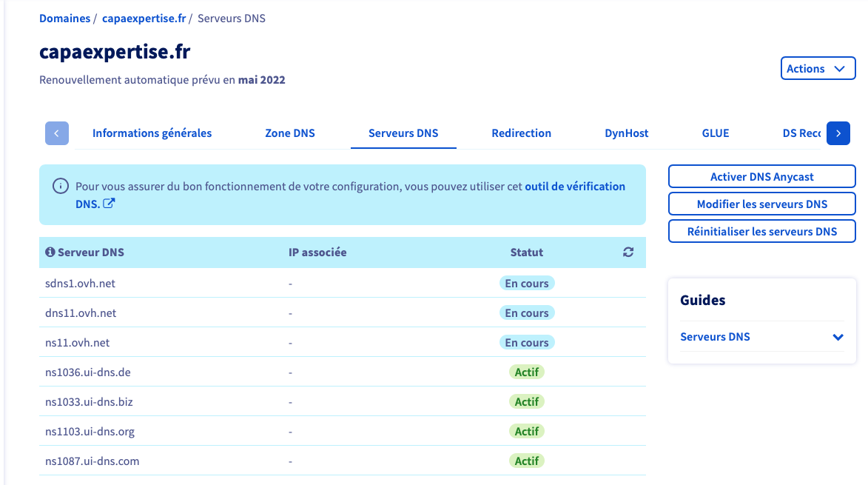Screen dimensions: 868x485
Task: Open the Actions dropdown menu
Action: click(818, 69)
